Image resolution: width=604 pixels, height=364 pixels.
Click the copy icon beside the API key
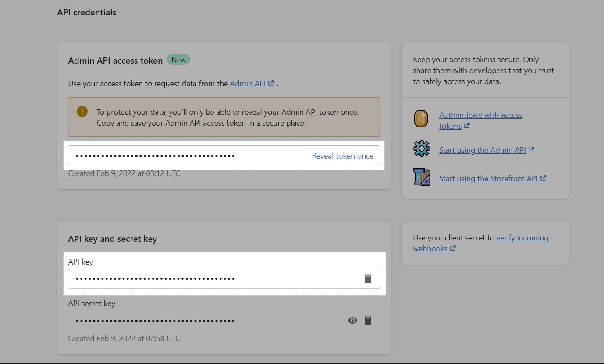368,279
